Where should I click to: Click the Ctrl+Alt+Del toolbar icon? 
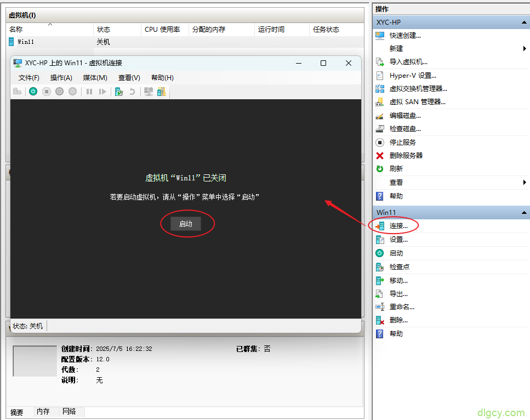coord(17,92)
